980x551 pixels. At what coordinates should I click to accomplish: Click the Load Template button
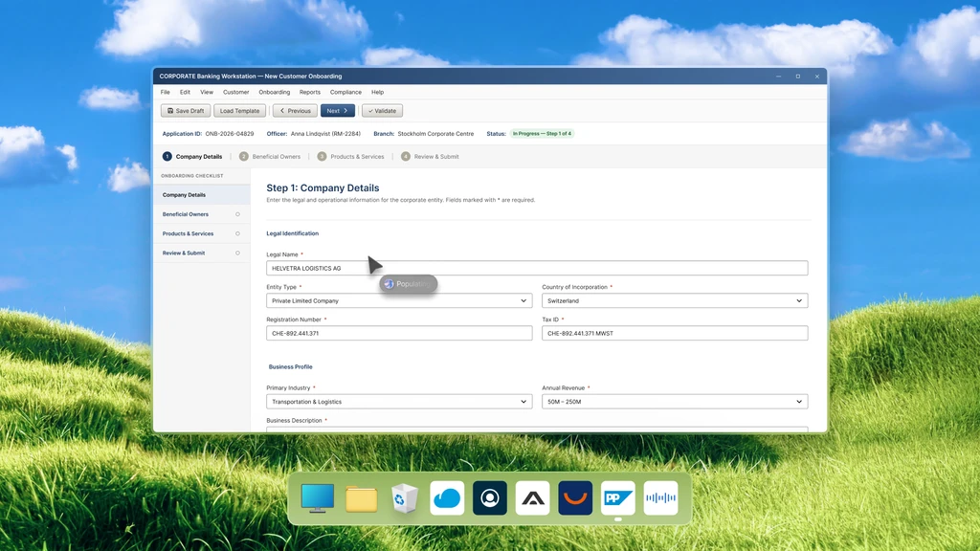(x=239, y=111)
